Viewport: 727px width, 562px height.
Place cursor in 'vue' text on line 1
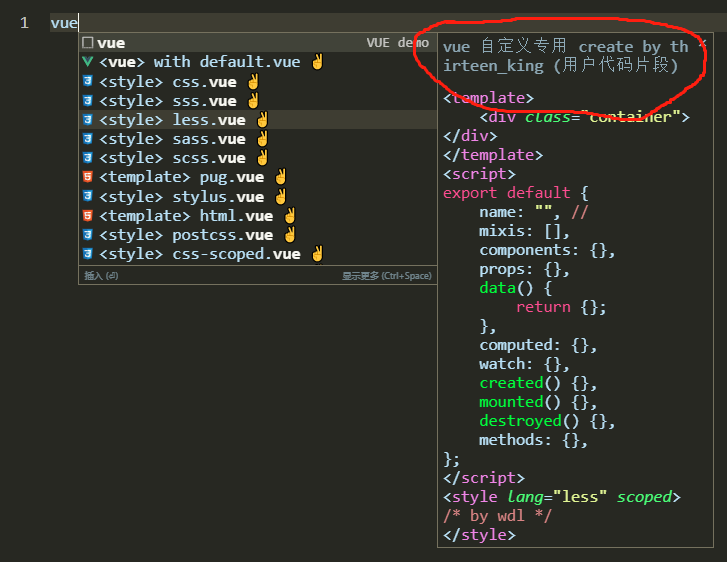(x=64, y=23)
